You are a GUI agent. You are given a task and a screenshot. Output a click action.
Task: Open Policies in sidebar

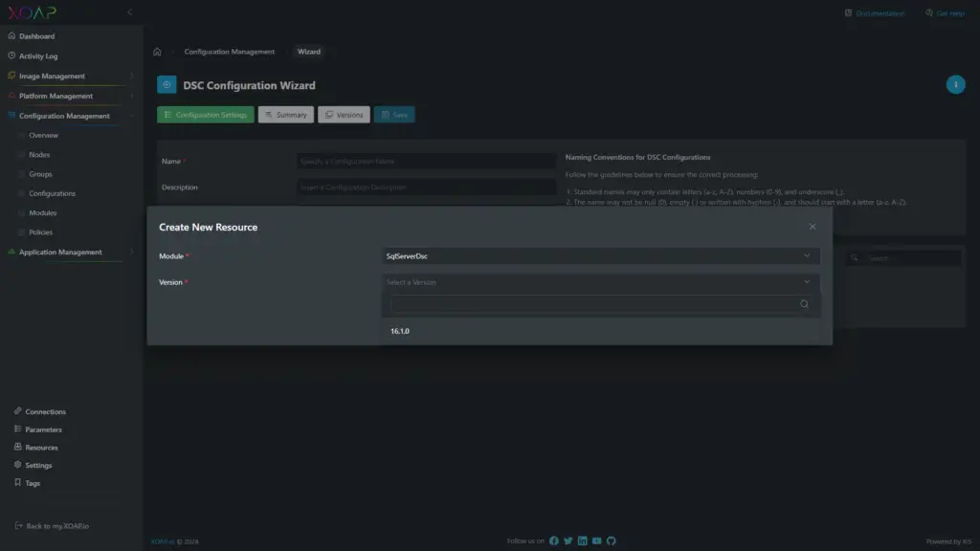(40, 231)
